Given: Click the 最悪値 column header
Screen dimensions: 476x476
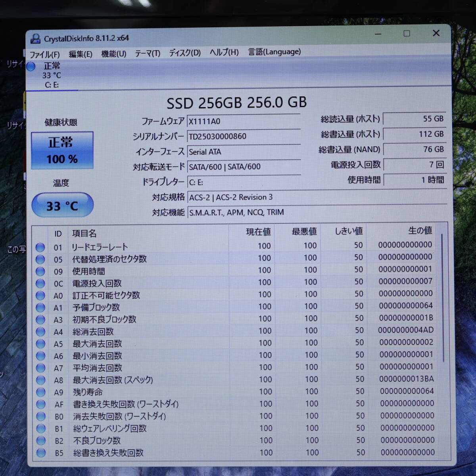Looking at the screenshot, I should coord(304,231).
